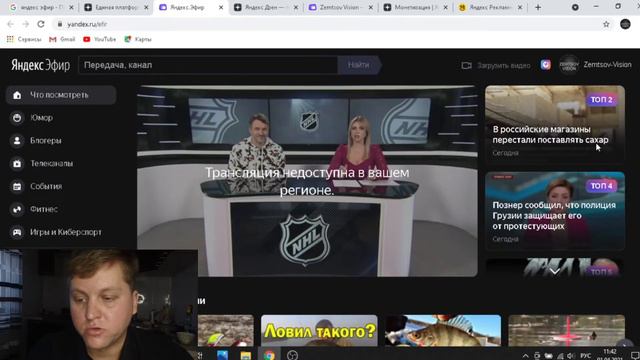Screen dimensions: 640x360
Task: Bookmark this page with star icon
Action: click(x=606, y=24)
